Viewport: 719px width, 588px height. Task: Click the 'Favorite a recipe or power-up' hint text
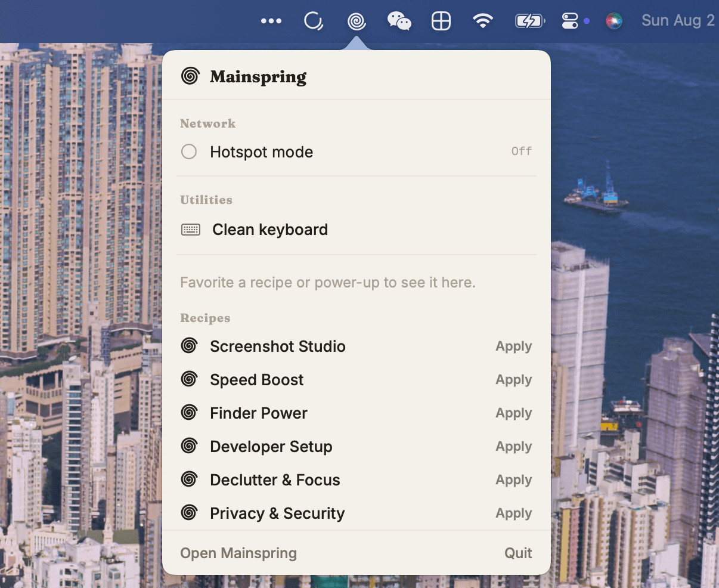328,282
